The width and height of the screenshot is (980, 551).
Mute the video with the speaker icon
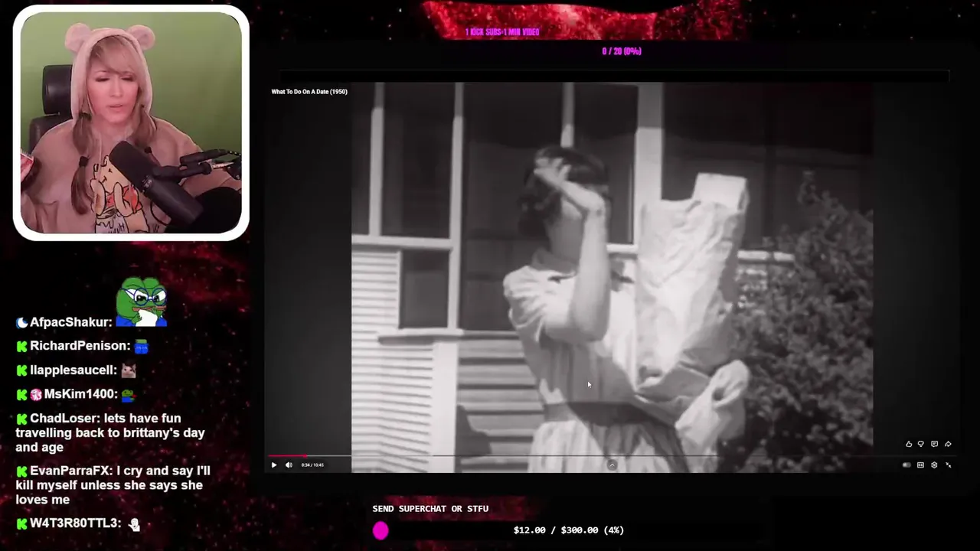click(x=289, y=465)
